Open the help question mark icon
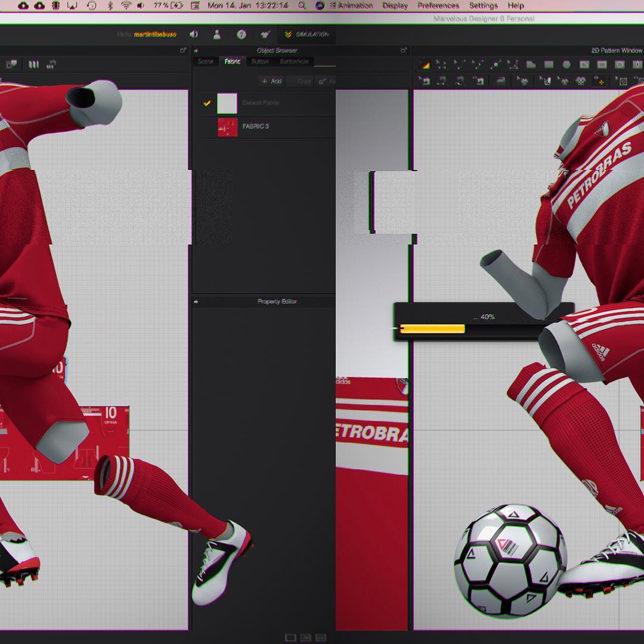The image size is (644, 644). pos(241,35)
